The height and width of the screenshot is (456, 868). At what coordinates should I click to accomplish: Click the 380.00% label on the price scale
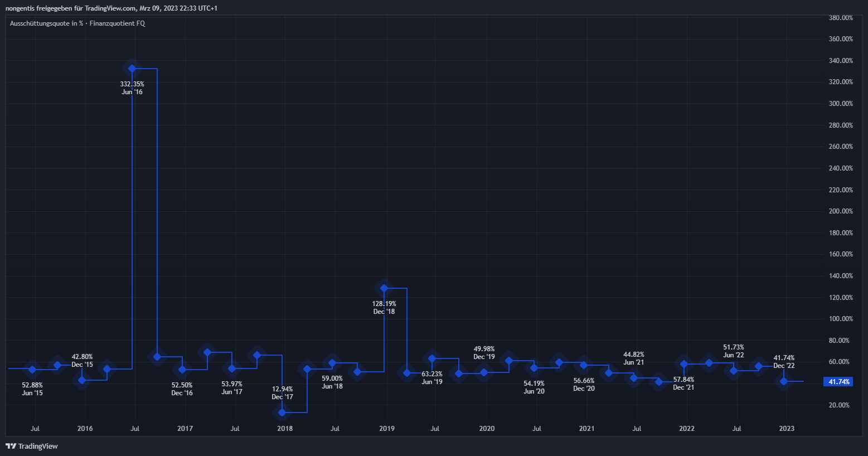click(x=841, y=18)
